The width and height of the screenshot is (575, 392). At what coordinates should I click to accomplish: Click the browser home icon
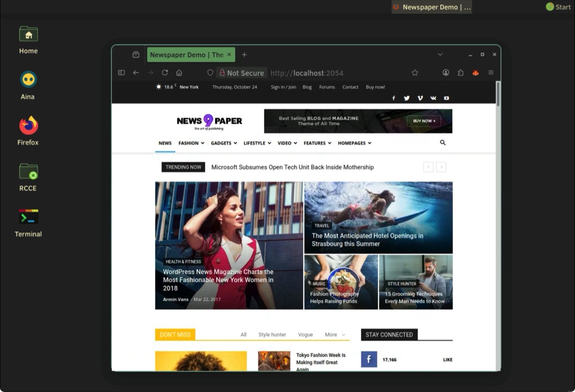click(x=179, y=73)
